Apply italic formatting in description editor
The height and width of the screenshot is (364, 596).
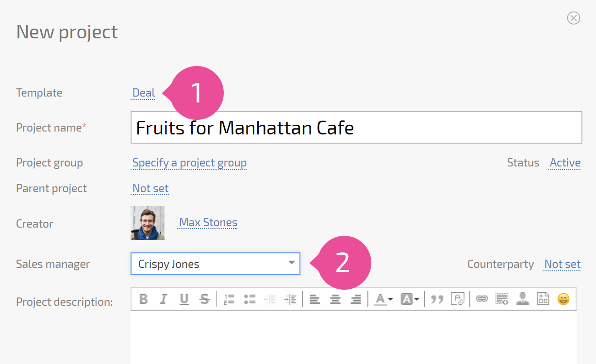pos(164,299)
